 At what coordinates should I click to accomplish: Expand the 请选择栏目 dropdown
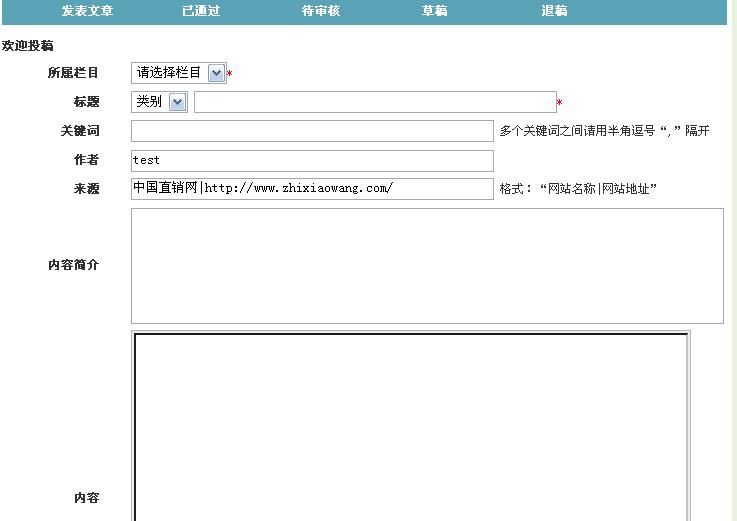(178, 73)
